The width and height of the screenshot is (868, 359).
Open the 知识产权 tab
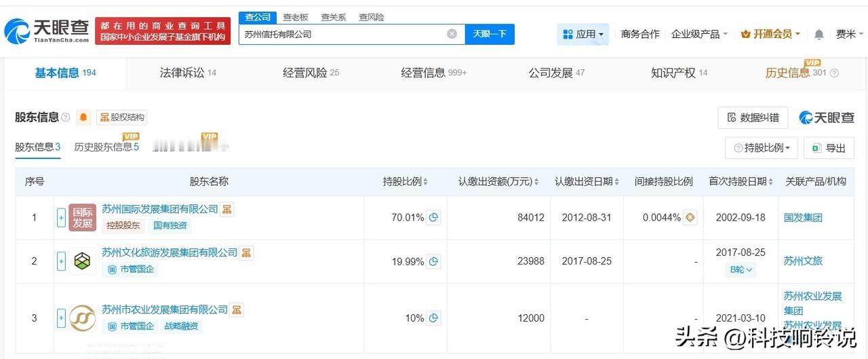[679, 73]
